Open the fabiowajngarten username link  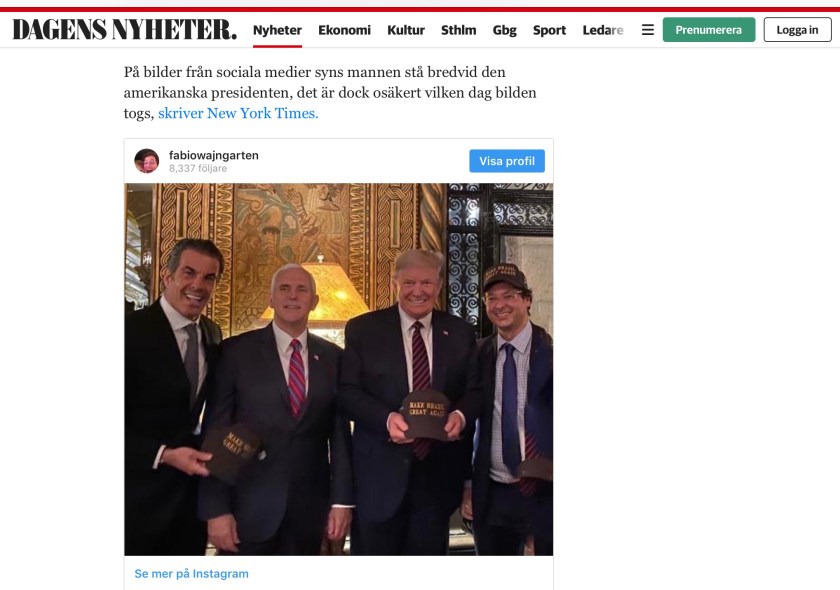(x=214, y=155)
